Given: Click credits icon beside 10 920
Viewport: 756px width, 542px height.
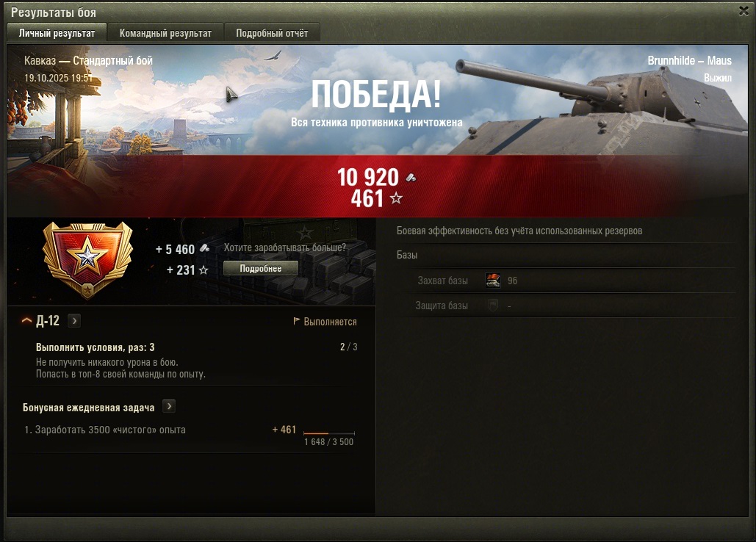Looking at the screenshot, I should click(411, 177).
